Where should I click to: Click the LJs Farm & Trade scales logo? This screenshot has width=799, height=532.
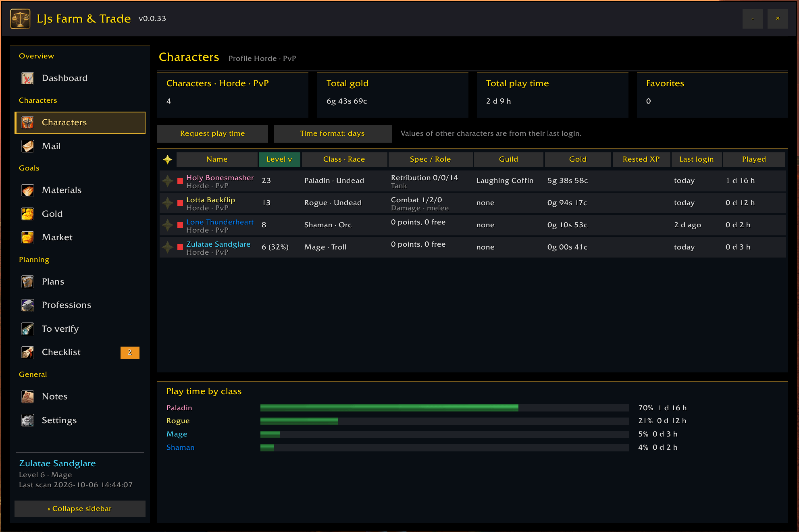[x=20, y=19]
